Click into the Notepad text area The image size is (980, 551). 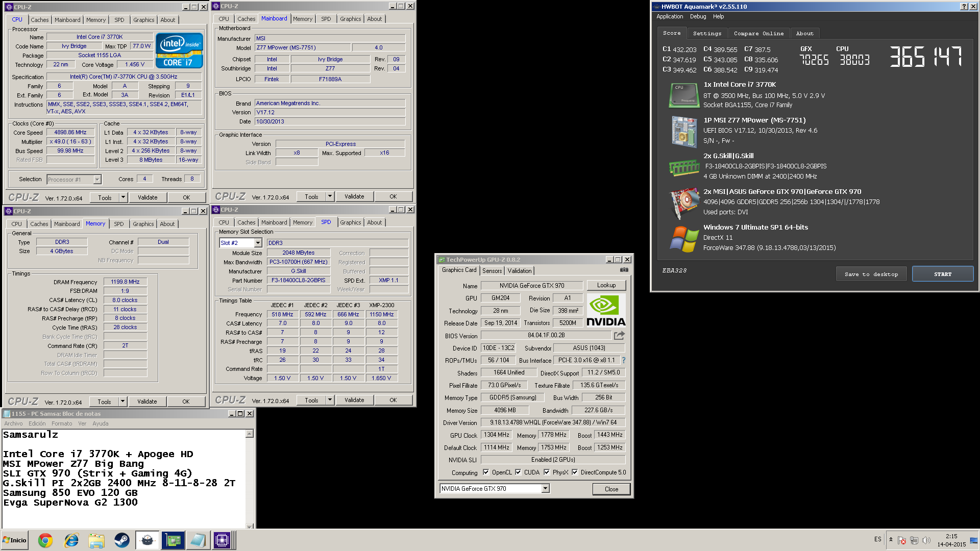(x=124, y=479)
